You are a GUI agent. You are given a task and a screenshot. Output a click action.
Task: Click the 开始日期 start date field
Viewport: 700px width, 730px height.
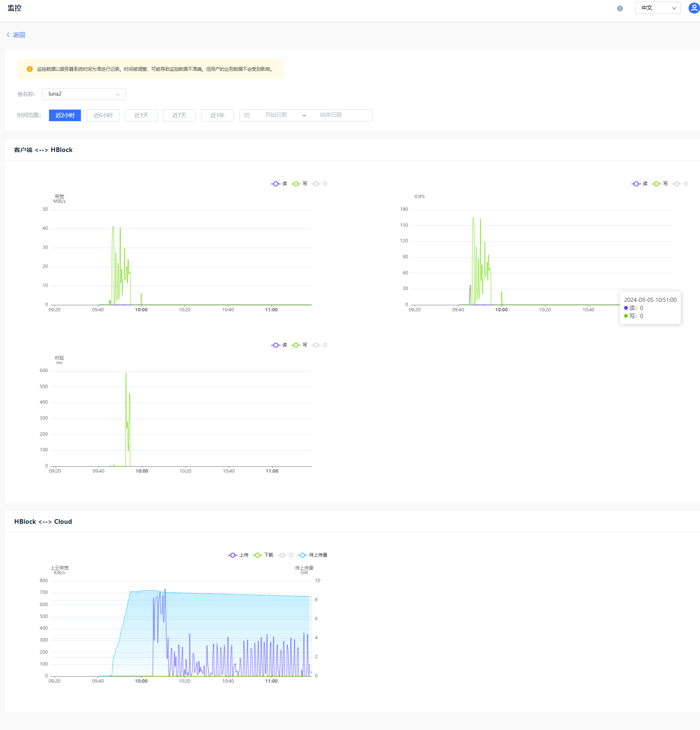coord(276,115)
